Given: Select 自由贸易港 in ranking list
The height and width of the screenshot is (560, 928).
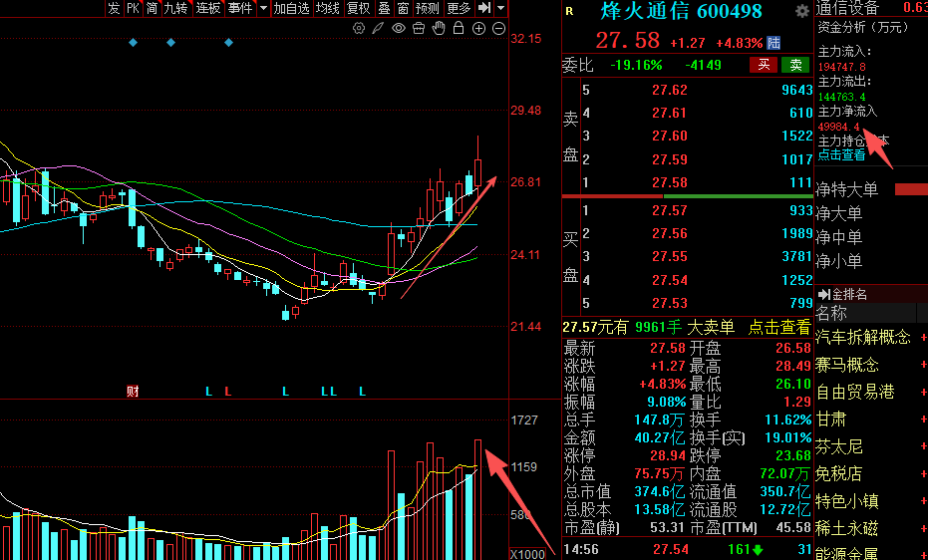Looking at the screenshot, I should (854, 392).
